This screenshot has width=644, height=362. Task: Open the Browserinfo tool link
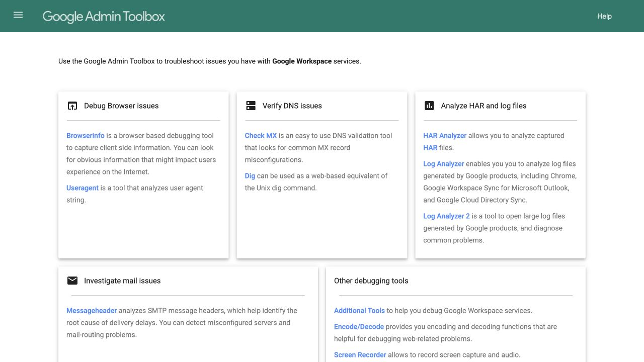(x=86, y=136)
